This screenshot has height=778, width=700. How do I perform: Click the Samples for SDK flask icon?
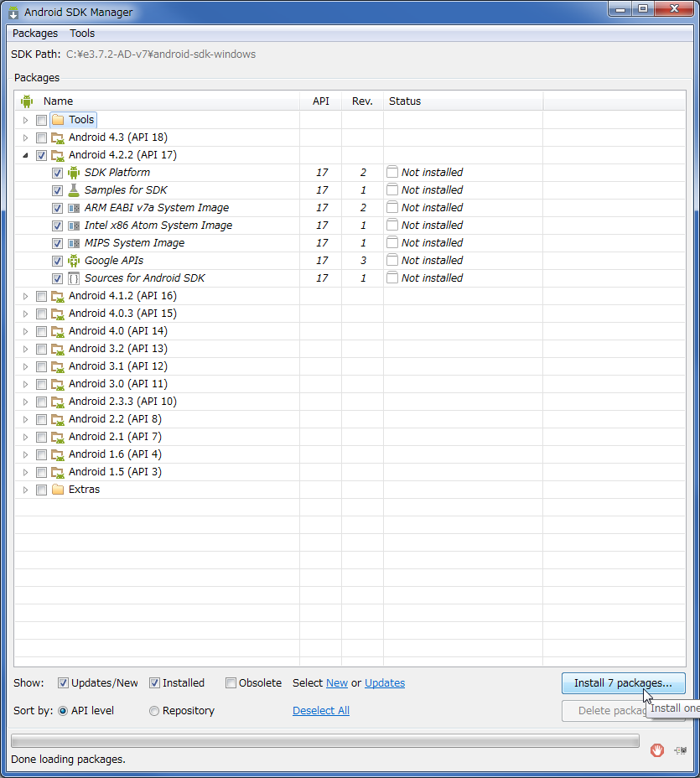point(74,190)
